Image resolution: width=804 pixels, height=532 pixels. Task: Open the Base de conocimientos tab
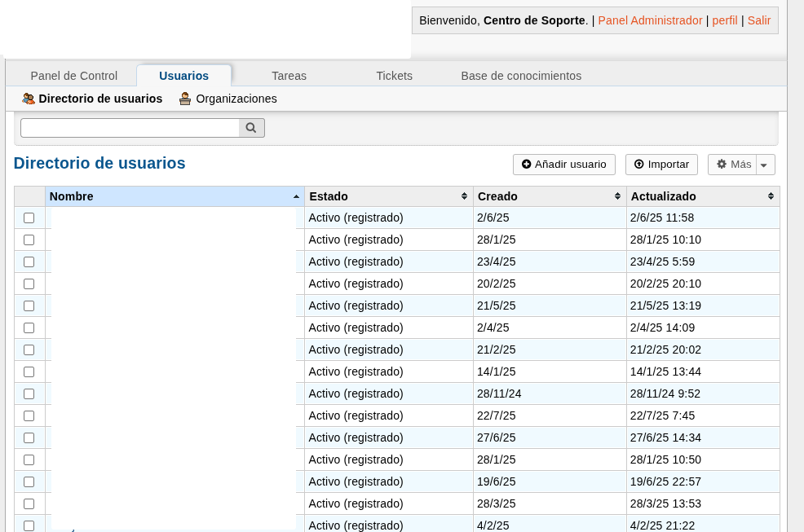click(521, 76)
